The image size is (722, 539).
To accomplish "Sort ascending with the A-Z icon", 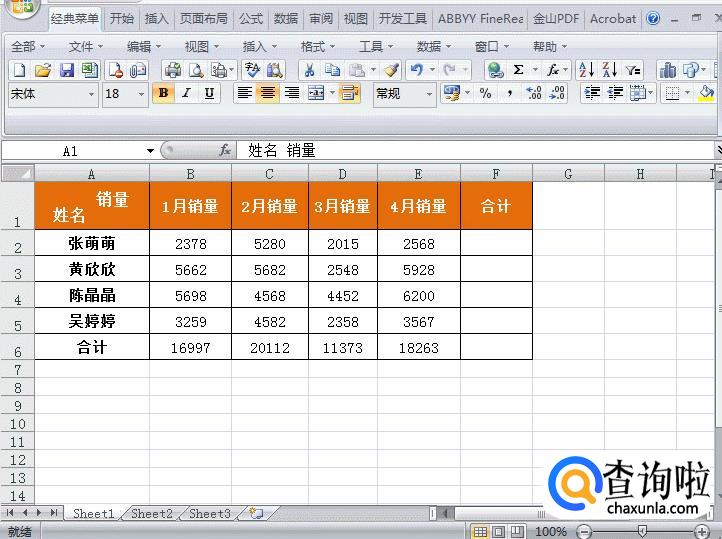I will 586,70.
